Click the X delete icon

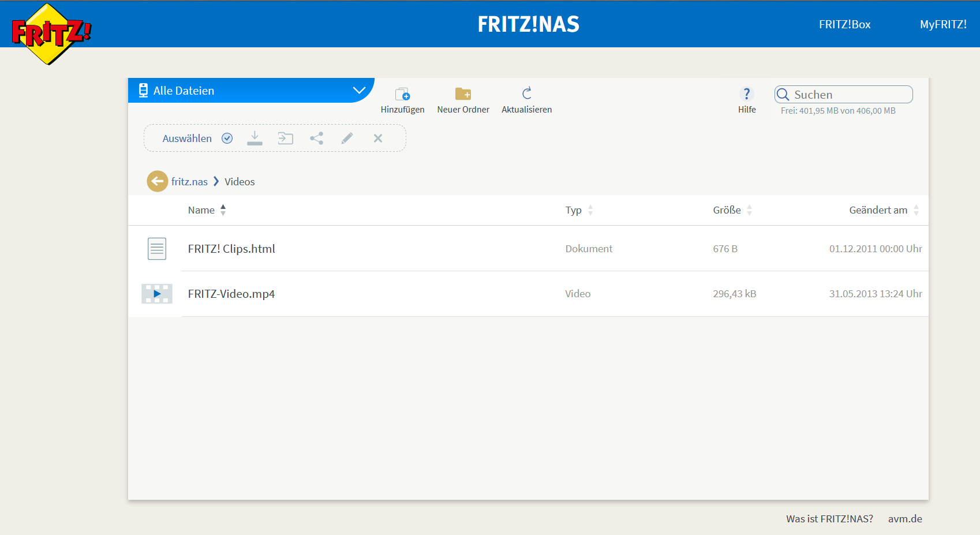(378, 138)
